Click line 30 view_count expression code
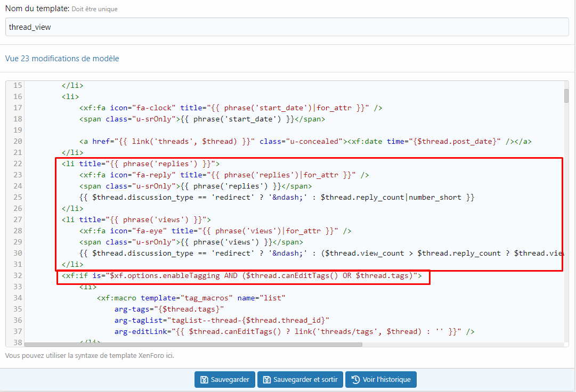Screen dimensions: 576x392 pyautogui.click(x=321, y=254)
